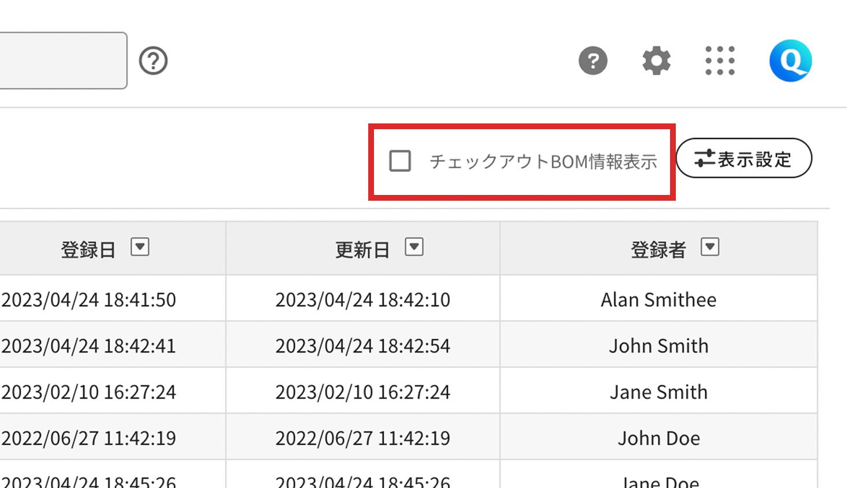The width and height of the screenshot is (868, 488).
Task: Click the 登録日 column header label
Action: click(88, 250)
